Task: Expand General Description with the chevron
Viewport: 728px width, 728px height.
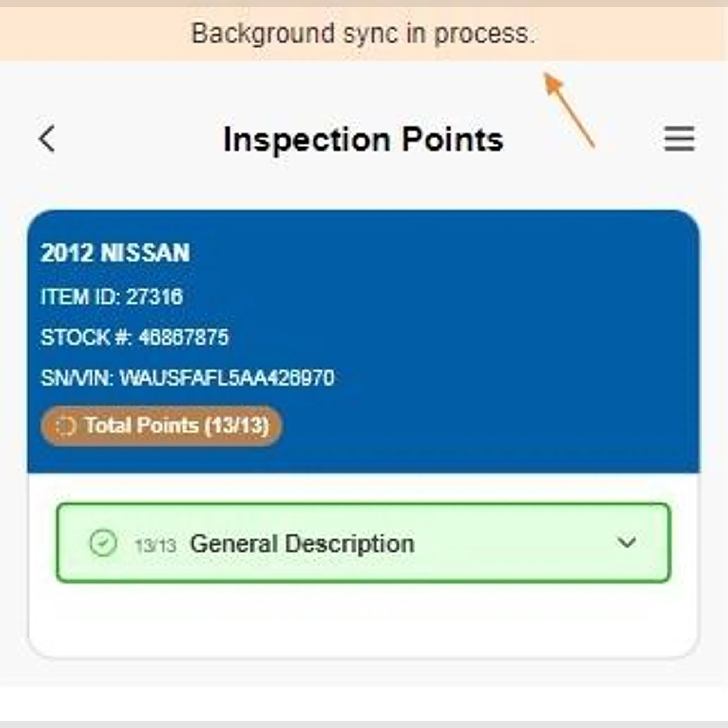Action: (627, 542)
